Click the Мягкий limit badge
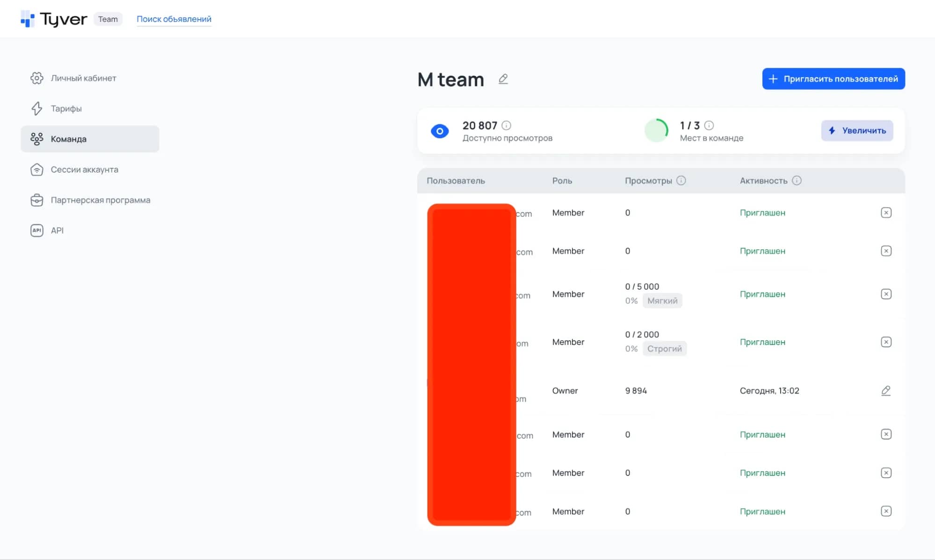This screenshot has width=935, height=560. pyautogui.click(x=662, y=301)
